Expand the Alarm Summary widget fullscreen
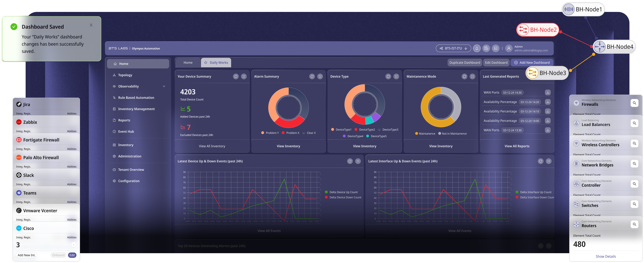Screen dimensions: 644x263 (320, 76)
